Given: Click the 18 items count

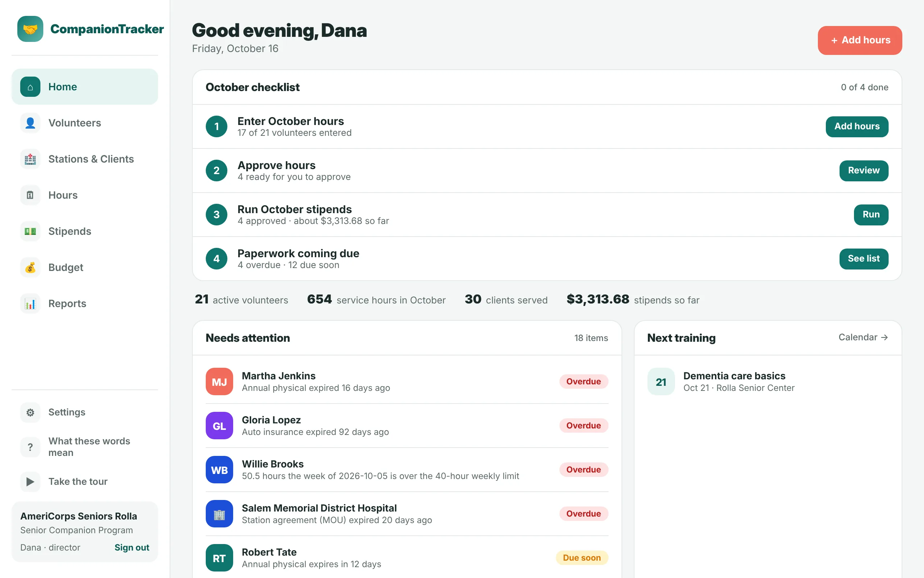Looking at the screenshot, I should tap(591, 338).
